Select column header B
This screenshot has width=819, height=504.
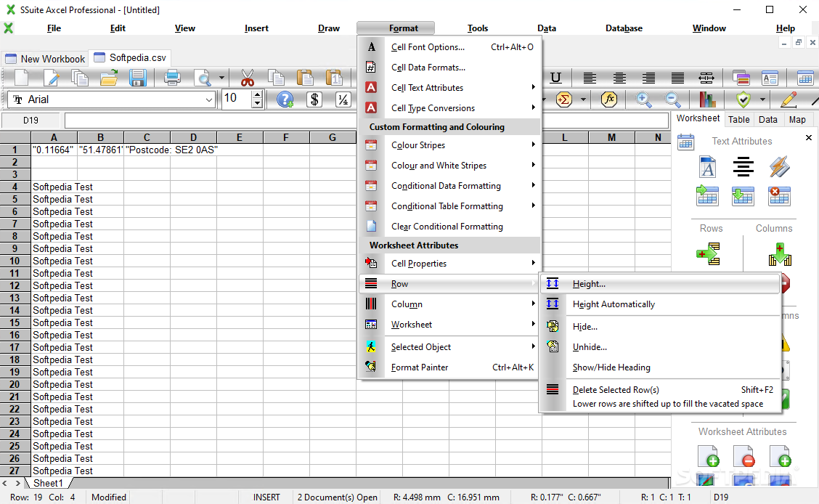click(100, 137)
